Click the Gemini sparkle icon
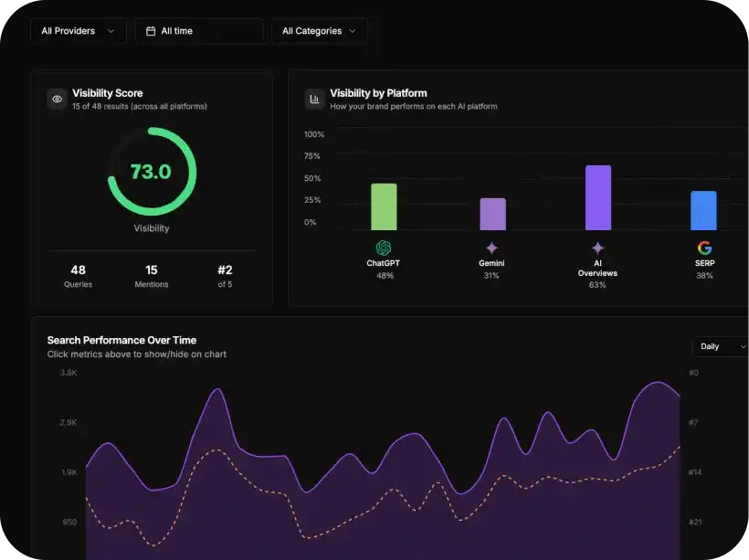749x560 pixels. [491, 248]
